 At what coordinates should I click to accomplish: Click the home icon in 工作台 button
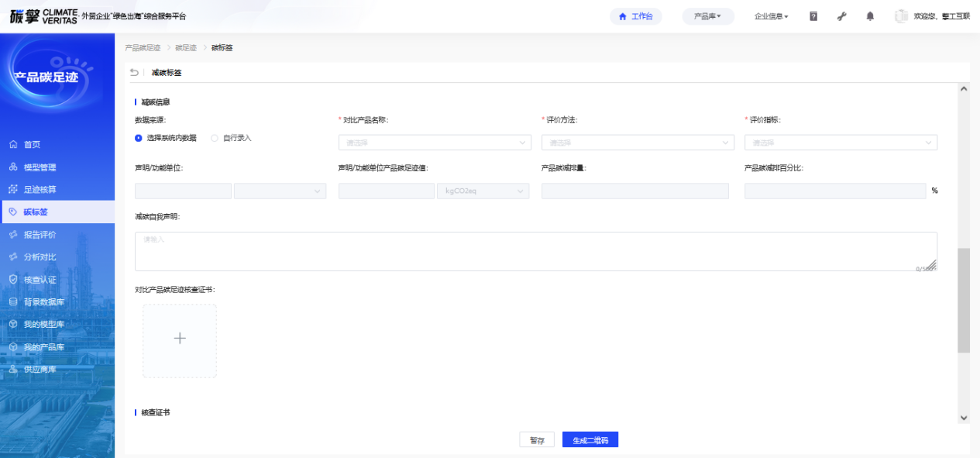[x=622, y=16]
